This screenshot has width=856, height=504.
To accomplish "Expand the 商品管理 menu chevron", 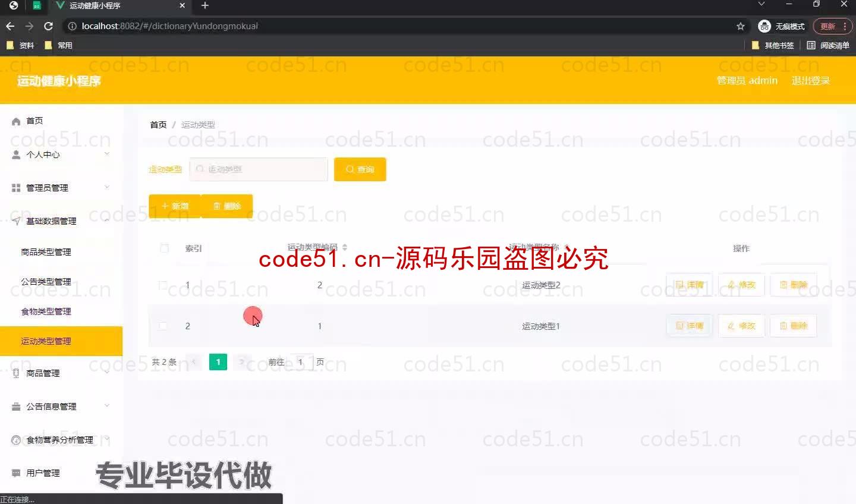I will [107, 373].
